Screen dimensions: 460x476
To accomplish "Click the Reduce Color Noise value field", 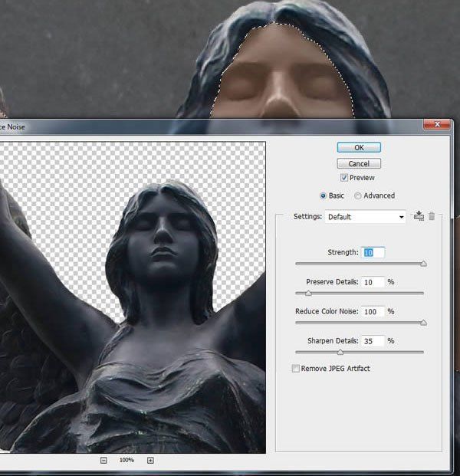I will tap(373, 311).
